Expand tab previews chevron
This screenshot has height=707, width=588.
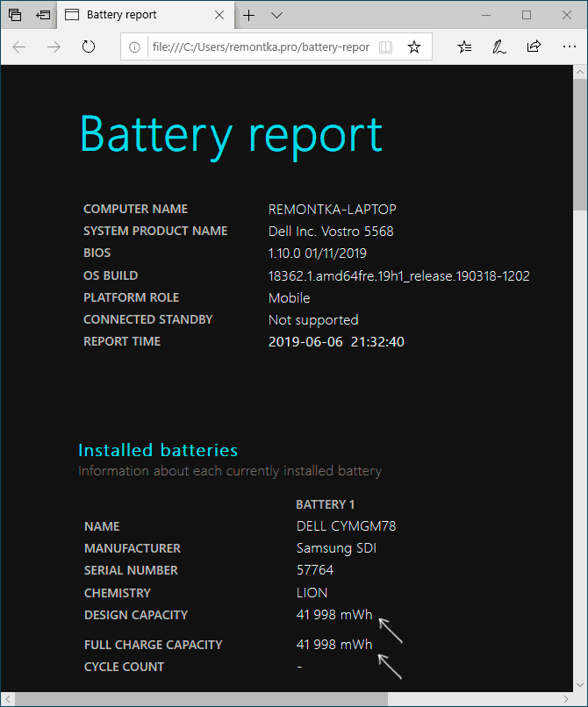[276, 15]
